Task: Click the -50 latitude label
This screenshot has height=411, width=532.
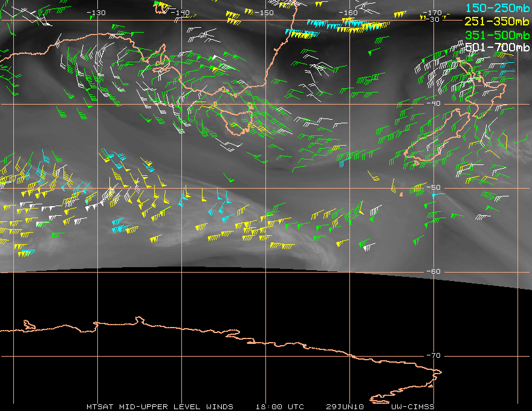Action: 433,187
